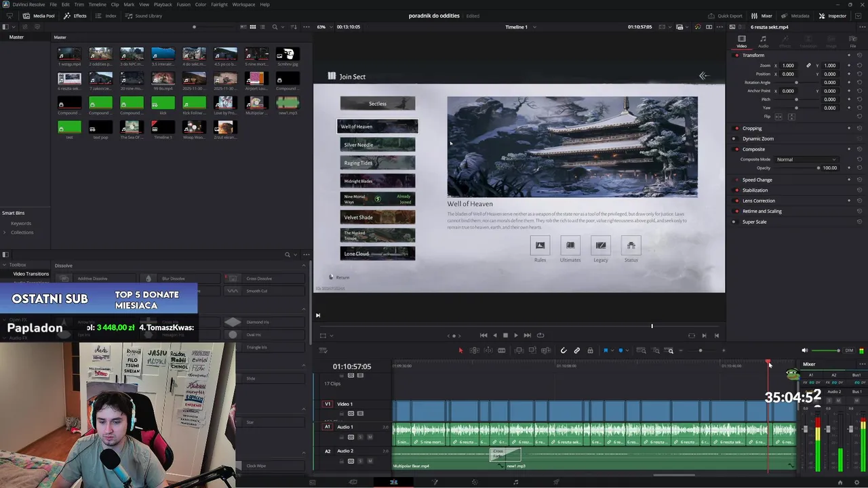Open the Playback menu
Screen dimensions: 868x488
163,4
